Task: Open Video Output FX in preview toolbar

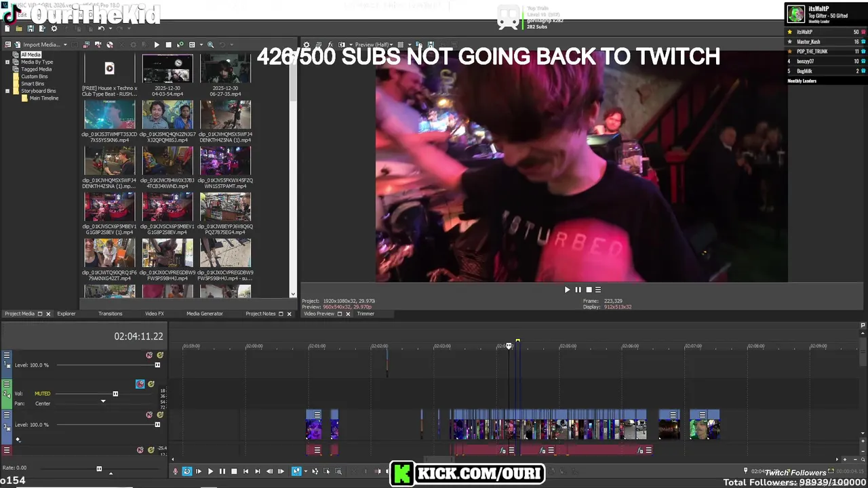Action: (x=330, y=45)
